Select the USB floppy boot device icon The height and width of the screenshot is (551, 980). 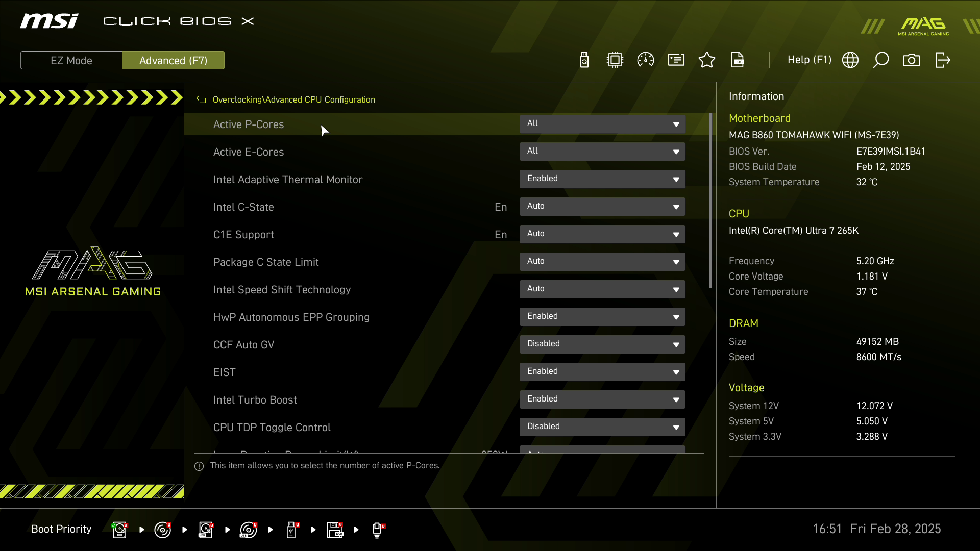[x=335, y=530]
